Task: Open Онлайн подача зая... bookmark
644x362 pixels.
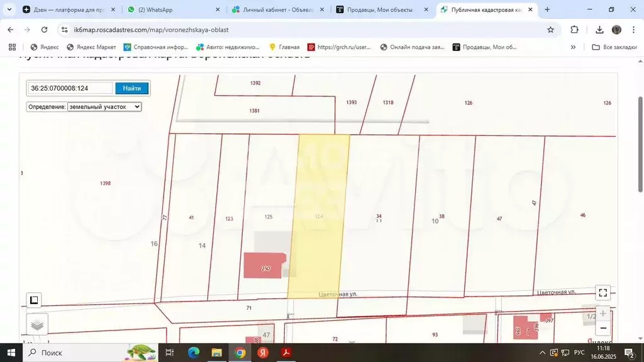Action: coord(413,47)
